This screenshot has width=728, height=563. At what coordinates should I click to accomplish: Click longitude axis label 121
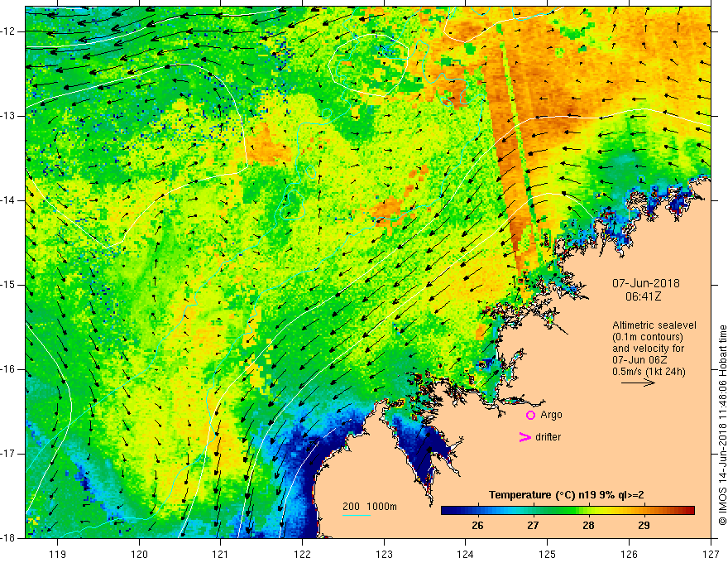pos(221,554)
